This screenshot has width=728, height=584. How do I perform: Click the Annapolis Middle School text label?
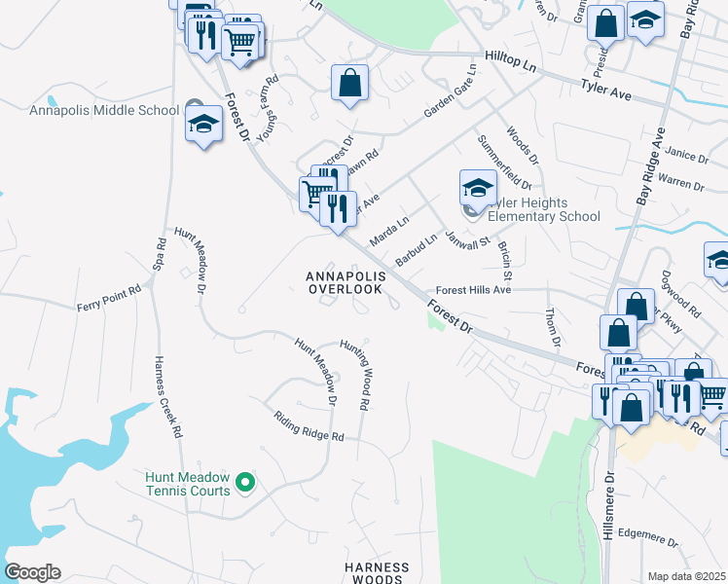(104, 111)
